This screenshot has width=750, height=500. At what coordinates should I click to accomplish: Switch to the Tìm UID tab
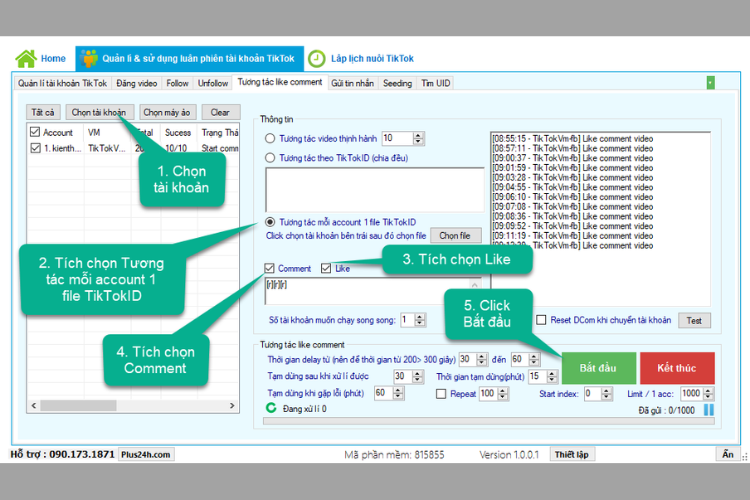435,83
